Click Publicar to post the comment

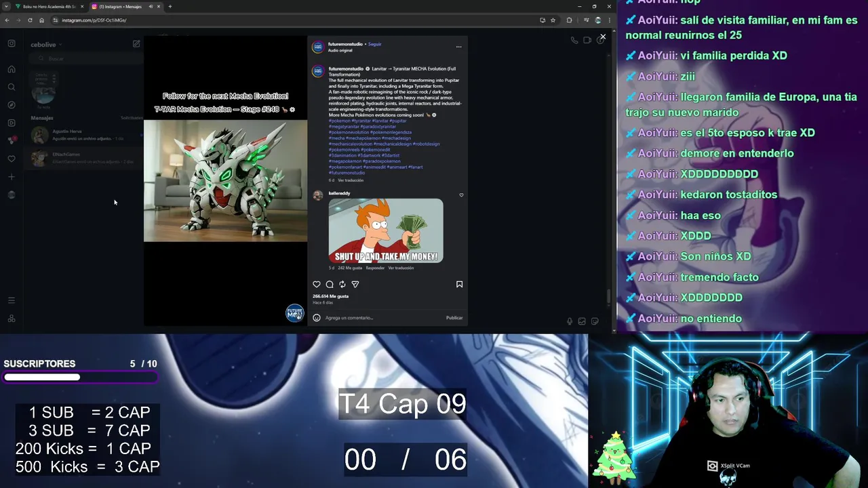[x=454, y=318]
